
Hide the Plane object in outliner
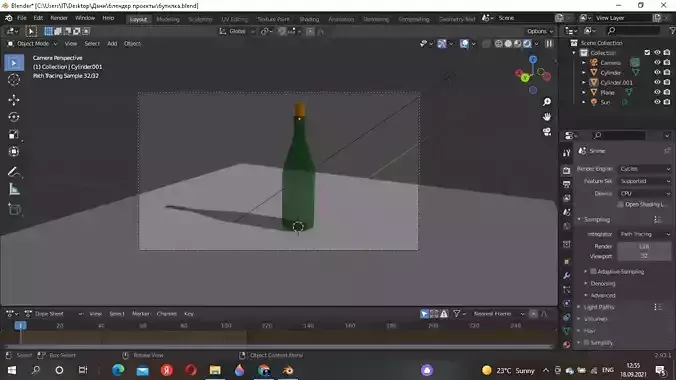pos(657,92)
